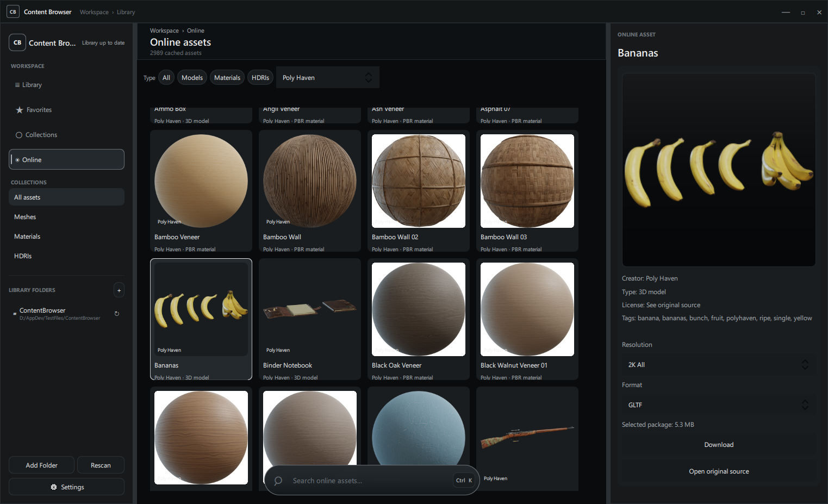The width and height of the screenshot is (828, 504).
Task: Click the refresh icon beside ContentBrowser folder
Action: tap(117, 314)
